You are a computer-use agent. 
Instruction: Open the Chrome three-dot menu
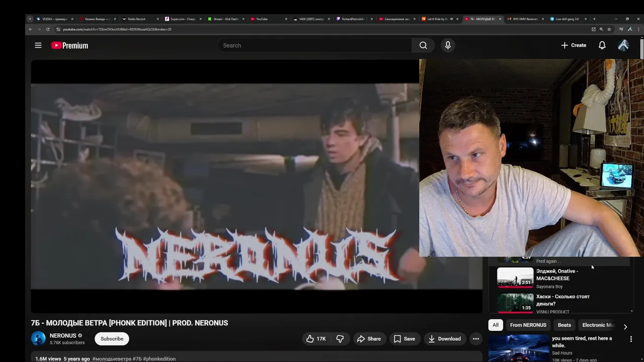pos(637,29)
